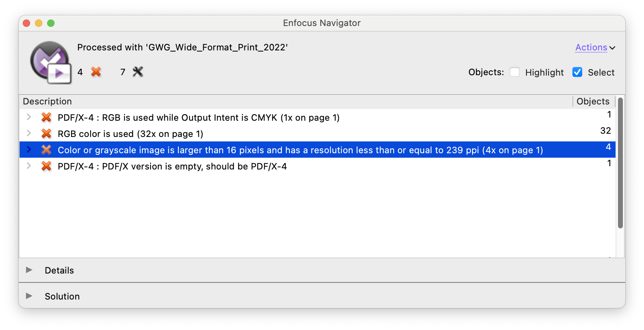Click the results list vertical scrollbar
The height and width of the screenshot is (330, 644).
620,163
